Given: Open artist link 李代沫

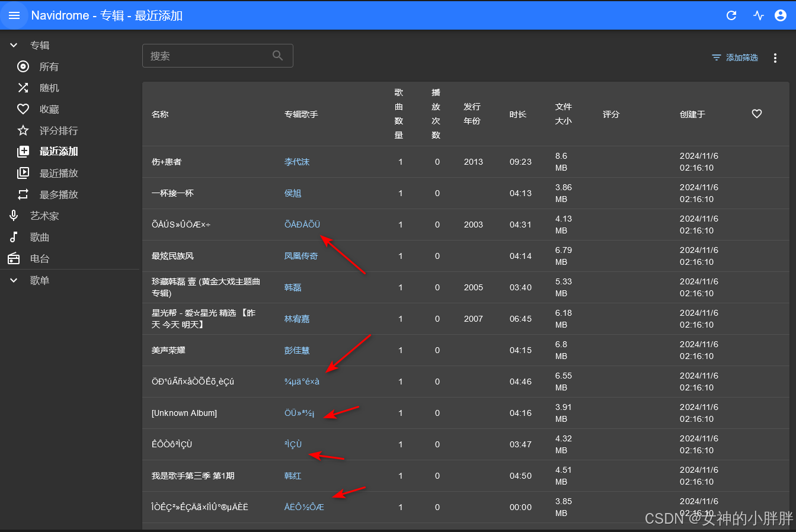Looking at the screenshot, I should coord(297,162).
